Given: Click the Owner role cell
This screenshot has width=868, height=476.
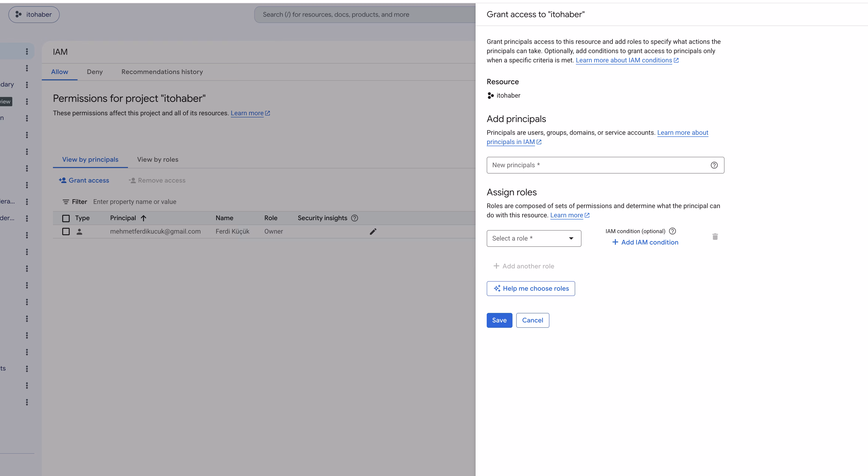Looking at the screenshot, I should click(x=274, y=232).
